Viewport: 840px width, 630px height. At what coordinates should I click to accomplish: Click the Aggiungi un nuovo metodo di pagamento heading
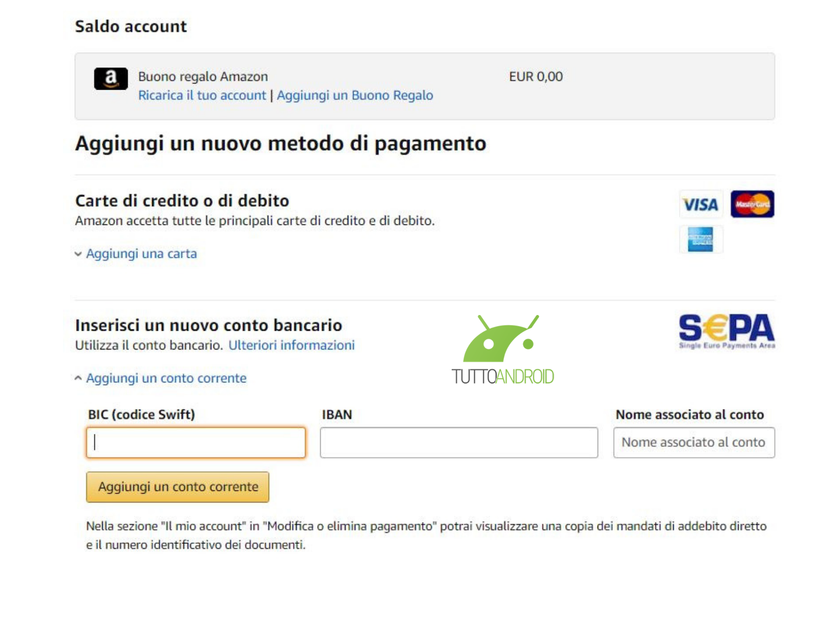(x=280, y=143)
